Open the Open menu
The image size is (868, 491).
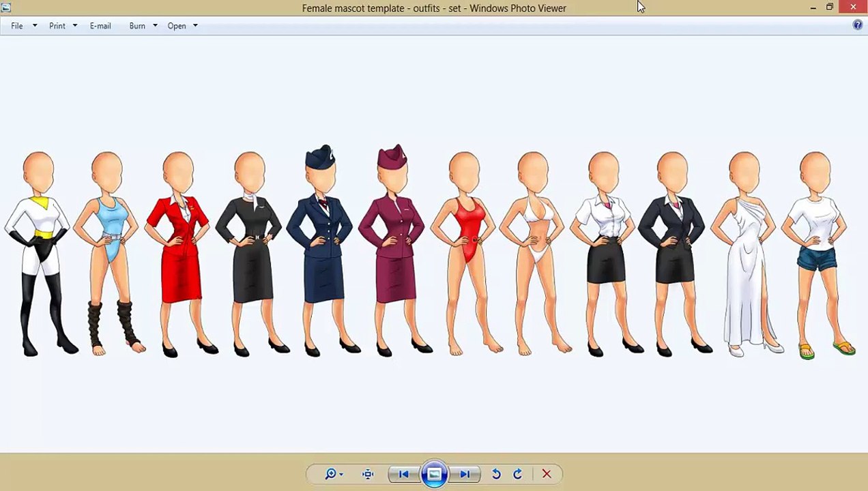pos(177,26)
